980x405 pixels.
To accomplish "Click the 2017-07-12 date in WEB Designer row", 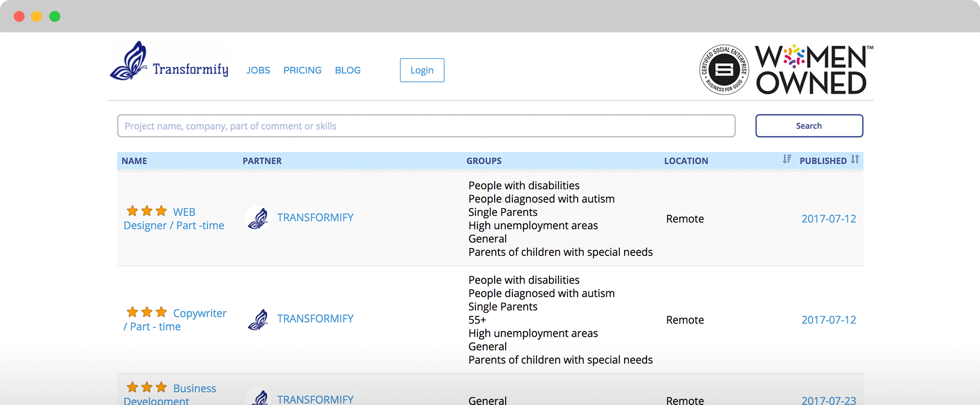I will click(828, 219).
